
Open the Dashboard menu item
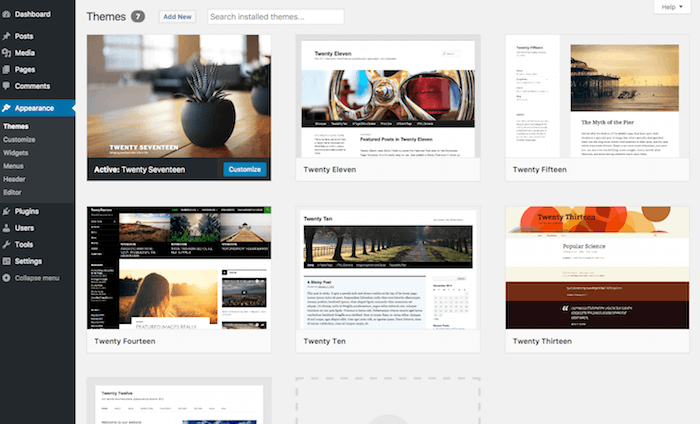(33, 14)
